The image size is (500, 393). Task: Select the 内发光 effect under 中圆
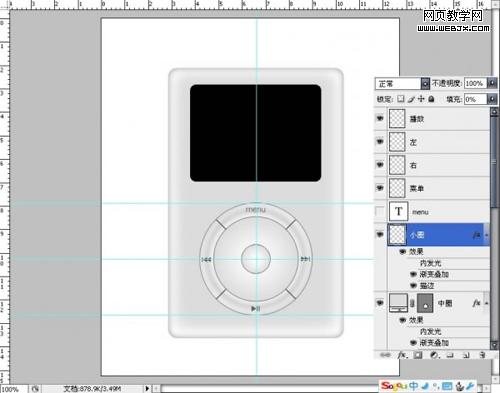[430, 331]
